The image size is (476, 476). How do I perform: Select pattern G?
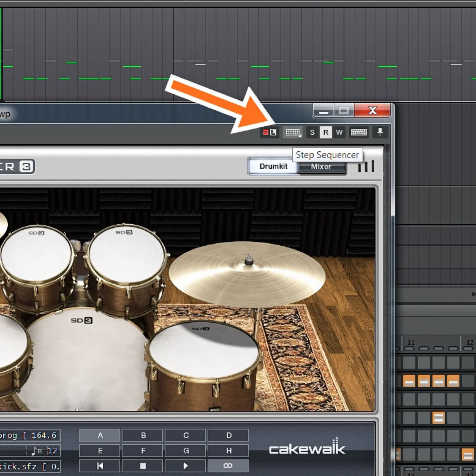[x=186, y=450]
